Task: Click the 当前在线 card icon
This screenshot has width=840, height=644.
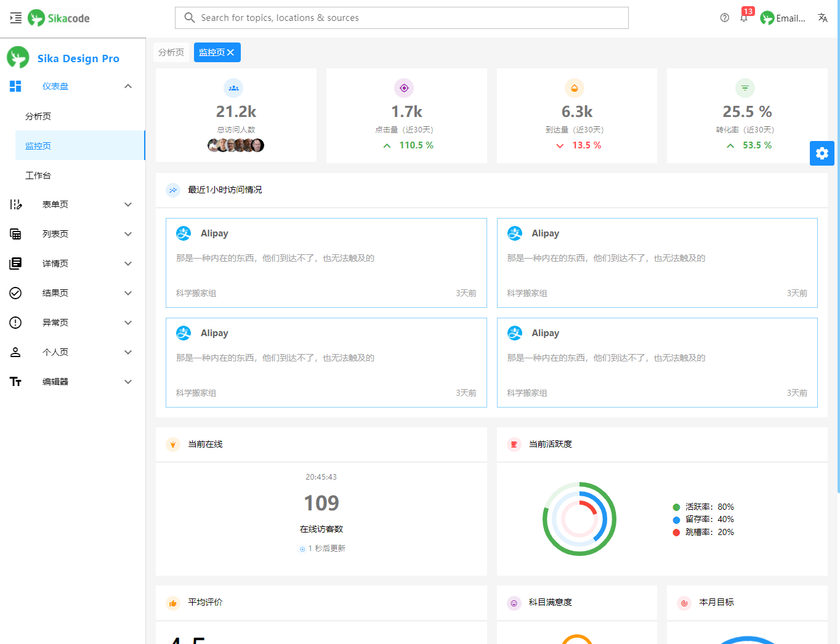Action: click(x=173, y=445)
